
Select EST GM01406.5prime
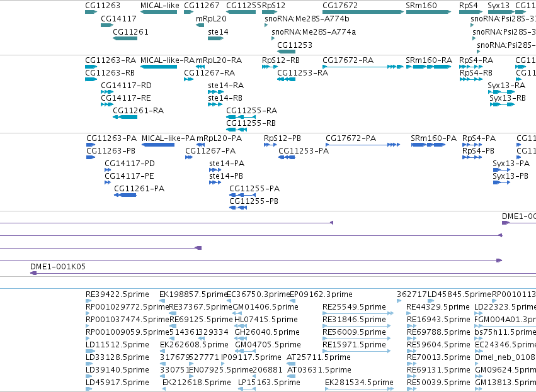pos(265,307)
